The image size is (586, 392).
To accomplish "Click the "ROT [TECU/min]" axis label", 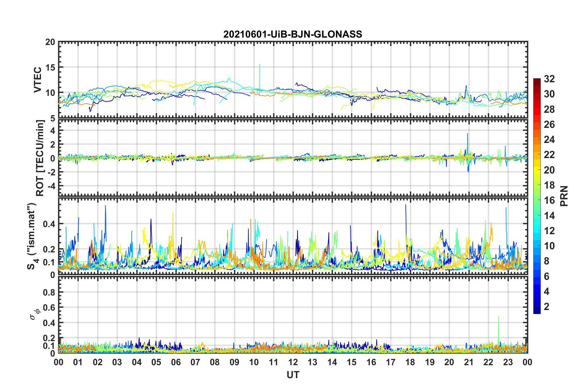I will (x=40, y=158).
